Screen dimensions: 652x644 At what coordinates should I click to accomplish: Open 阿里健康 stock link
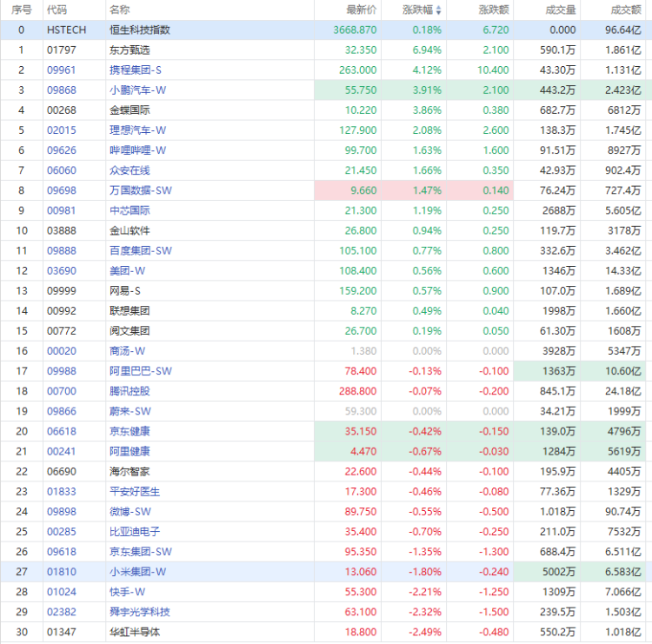(x=130, y=451)
